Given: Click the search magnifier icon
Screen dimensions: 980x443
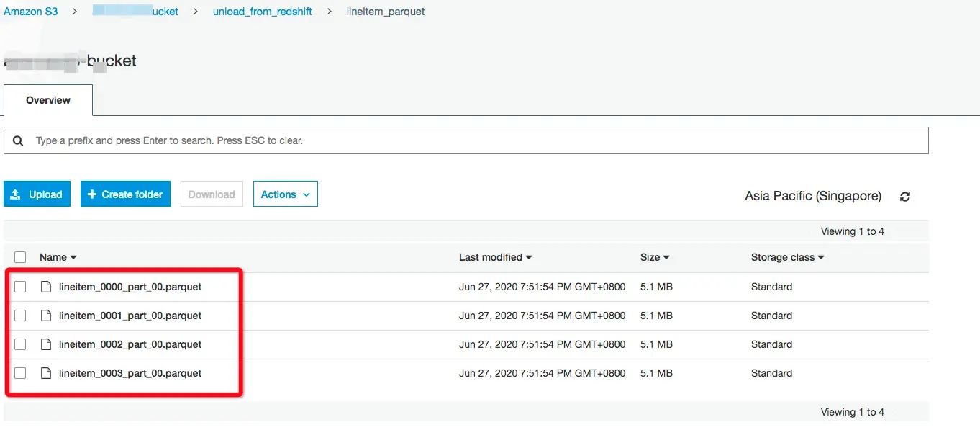Looking at the screenshot, I should (19, 140).
